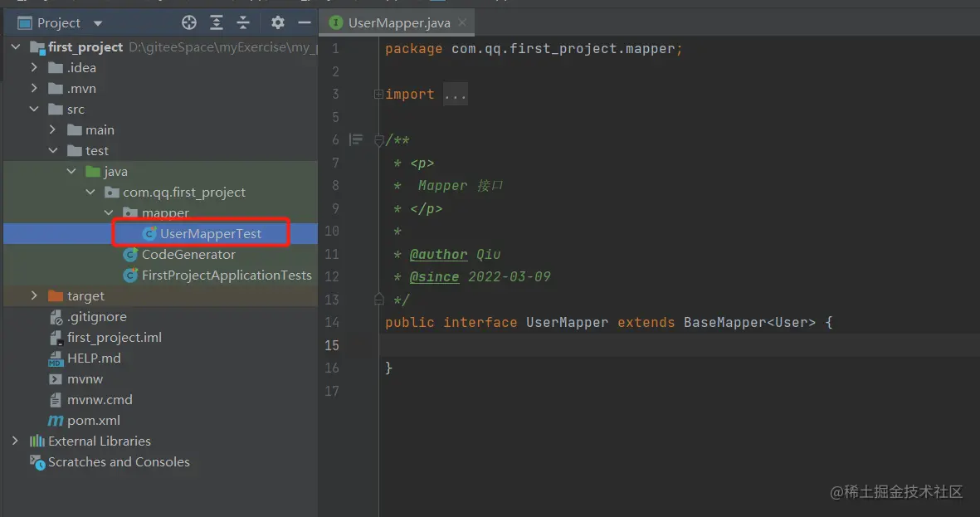Click the mvnw script file icon

(56, 379)
